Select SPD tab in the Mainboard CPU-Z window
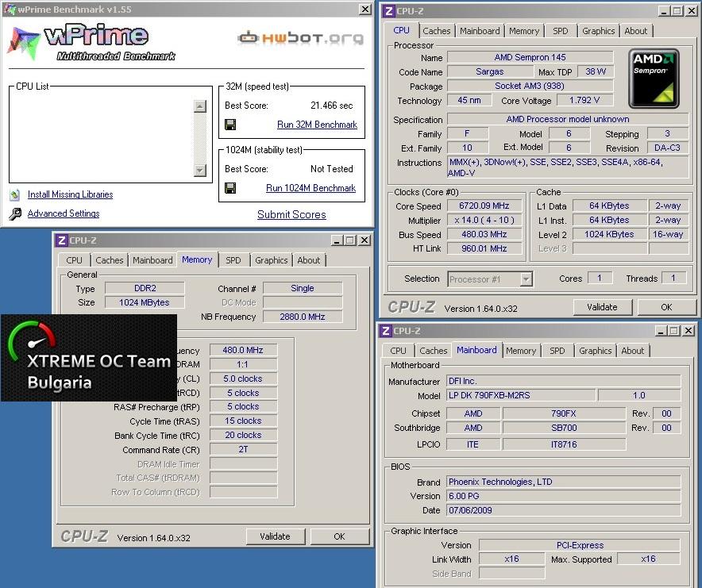Image resolution: width=702 pixels, height=588 pixels. click(x=557, y=351)
